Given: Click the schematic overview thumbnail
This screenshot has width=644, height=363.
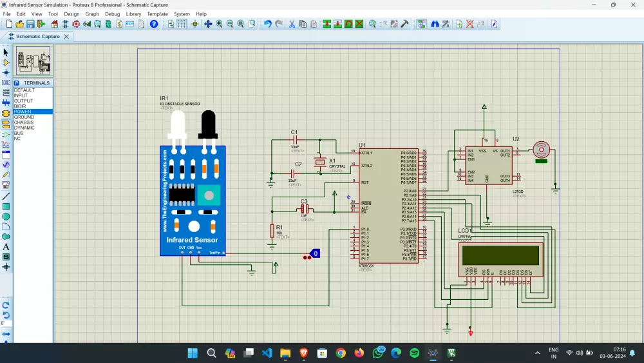Looking at the screenshot, I should tap(33, 61).
